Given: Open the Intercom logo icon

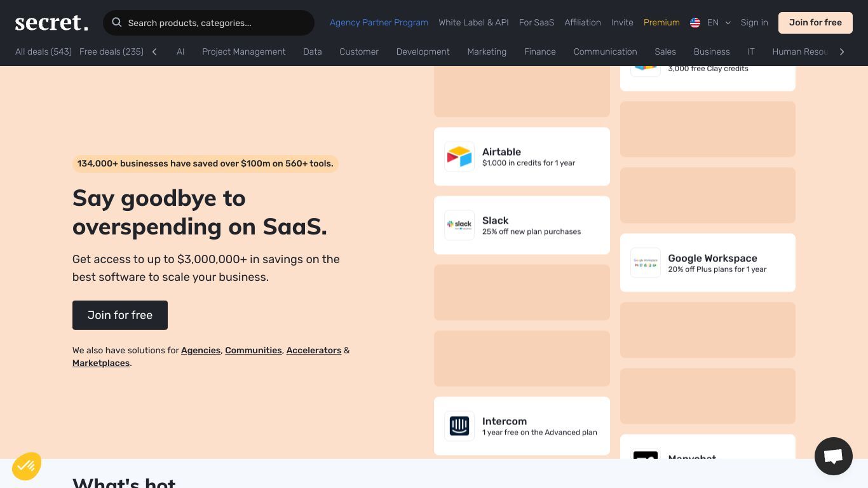Looking at the screenshot, I should (x=459, y=426).
